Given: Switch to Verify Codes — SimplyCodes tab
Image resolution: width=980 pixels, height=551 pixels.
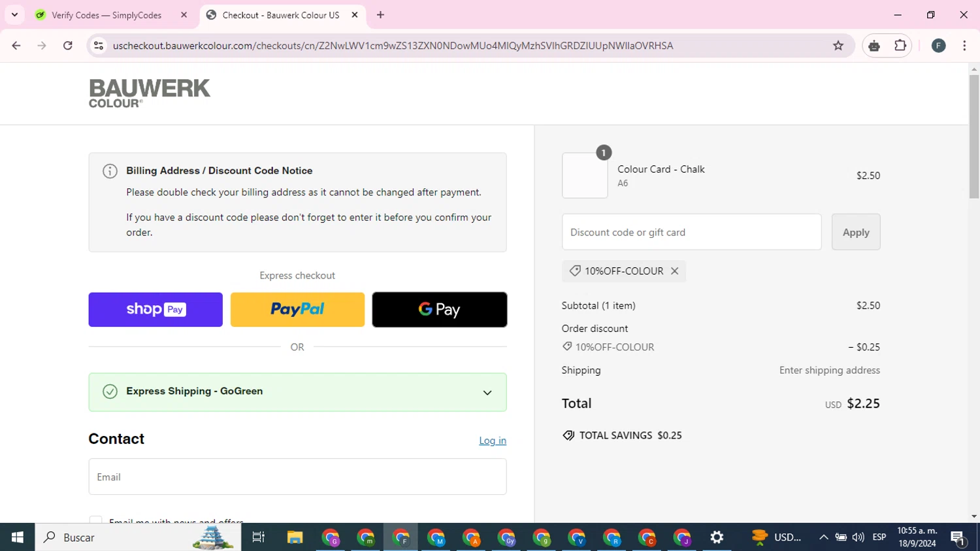Looking at the screenshot, I should 106,15.
